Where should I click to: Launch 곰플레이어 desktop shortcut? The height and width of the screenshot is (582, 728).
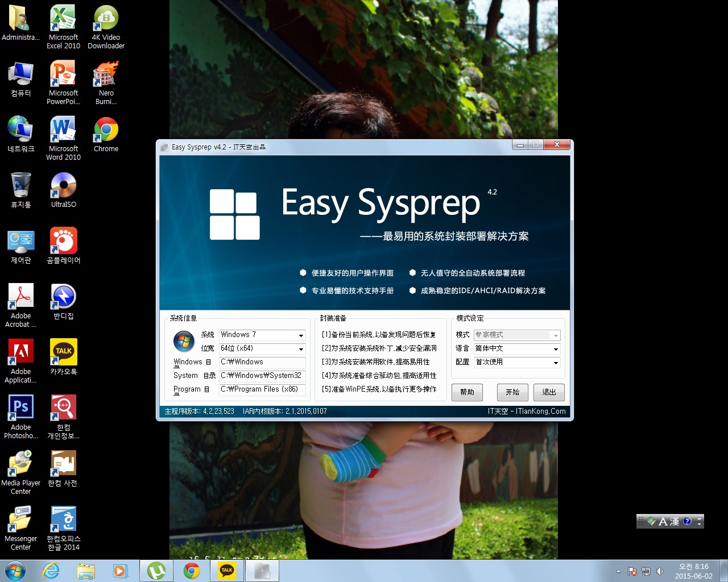pos(63,246)
